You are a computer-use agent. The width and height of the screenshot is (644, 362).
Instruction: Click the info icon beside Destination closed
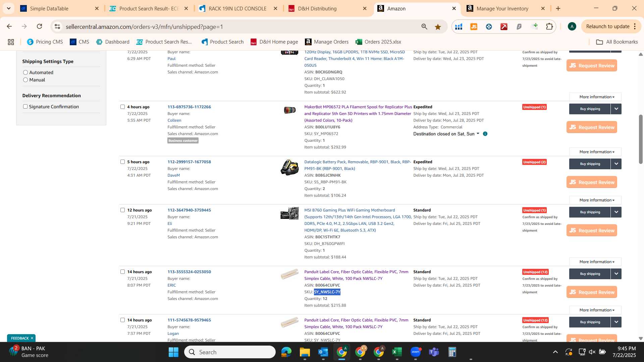(485, 134)
